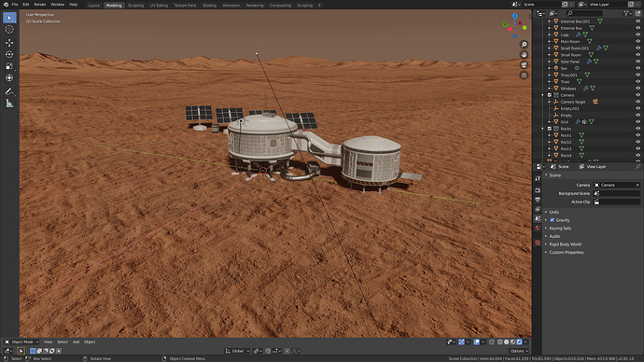The width and height of the screenshot is (644, 362).
Task: Toggle the Gravity checkbox
Action: pyautogui.click(x=553, y=220)
